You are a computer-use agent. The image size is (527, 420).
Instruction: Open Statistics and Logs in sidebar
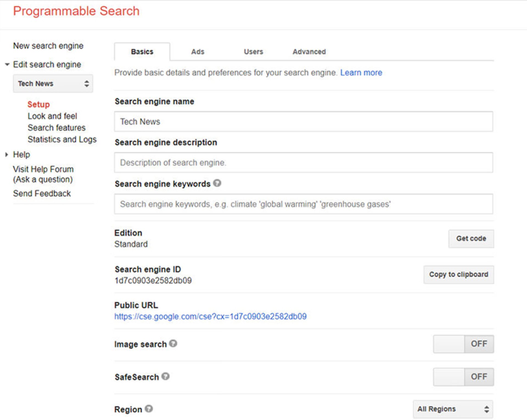point(62,139)
